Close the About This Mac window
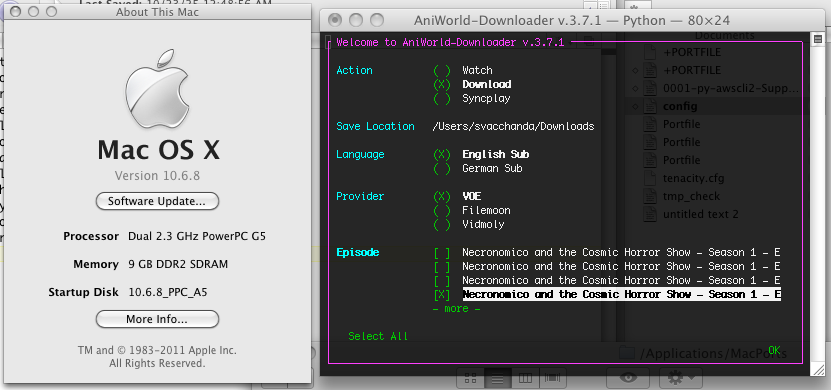 pyautogui.click(x=15, y=11)
